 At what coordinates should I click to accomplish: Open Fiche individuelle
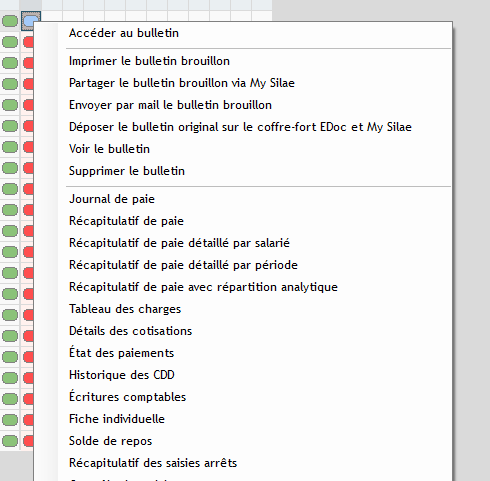117,419
